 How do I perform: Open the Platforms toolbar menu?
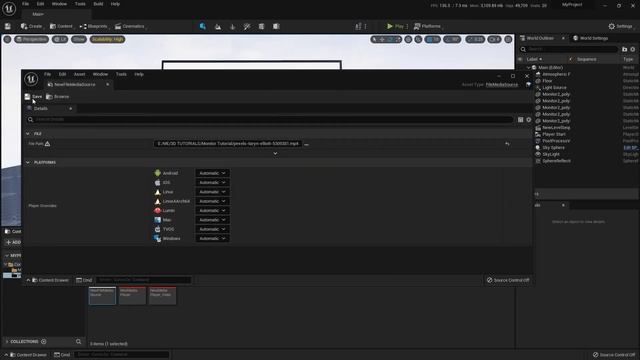point(427,27)
